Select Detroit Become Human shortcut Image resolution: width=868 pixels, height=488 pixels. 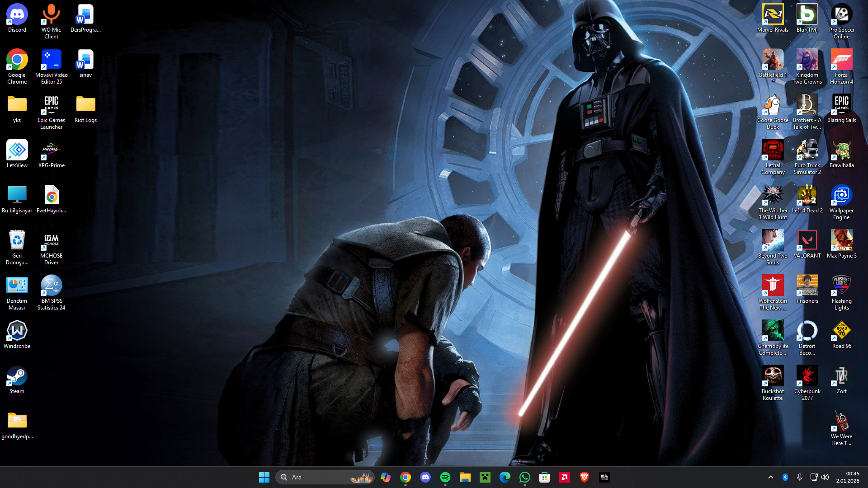[807, 338]
